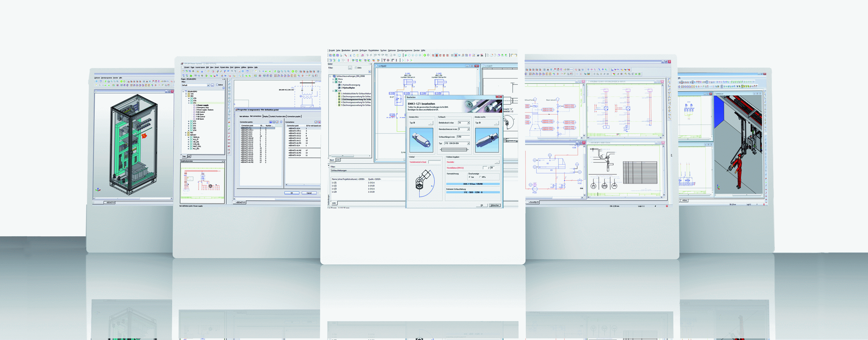Viewport: 868px width, 340px height.
Task: Open the hose Typ 1TE - DIN EN 854 dropdown
Action: pyautogui.click(x=468, y=143)
